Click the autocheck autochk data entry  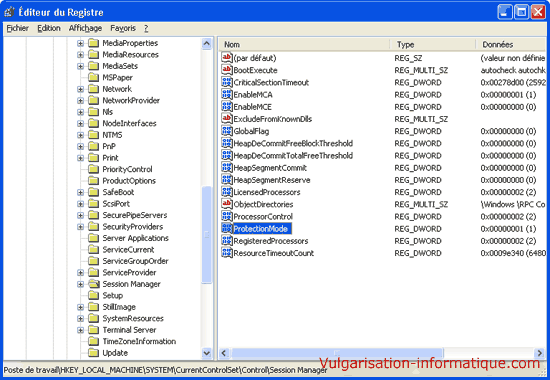(513, 70)
